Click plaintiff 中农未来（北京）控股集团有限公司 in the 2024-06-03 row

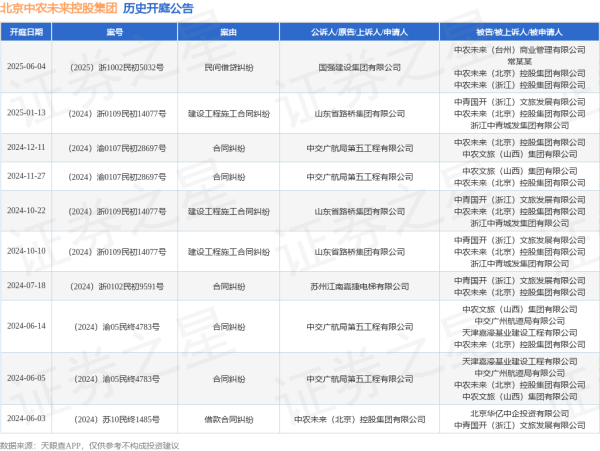tap(359, 420)
